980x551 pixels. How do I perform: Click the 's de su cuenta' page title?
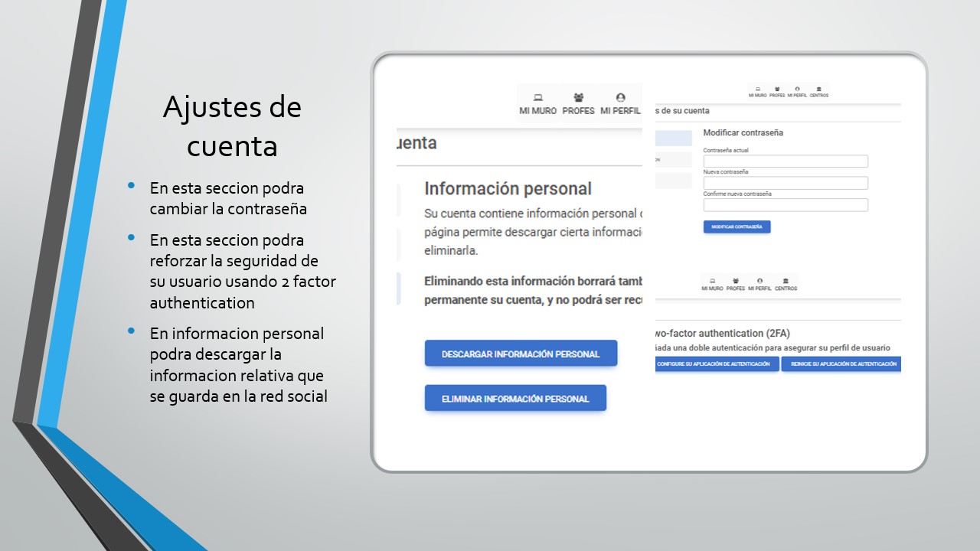coord(683,112)
